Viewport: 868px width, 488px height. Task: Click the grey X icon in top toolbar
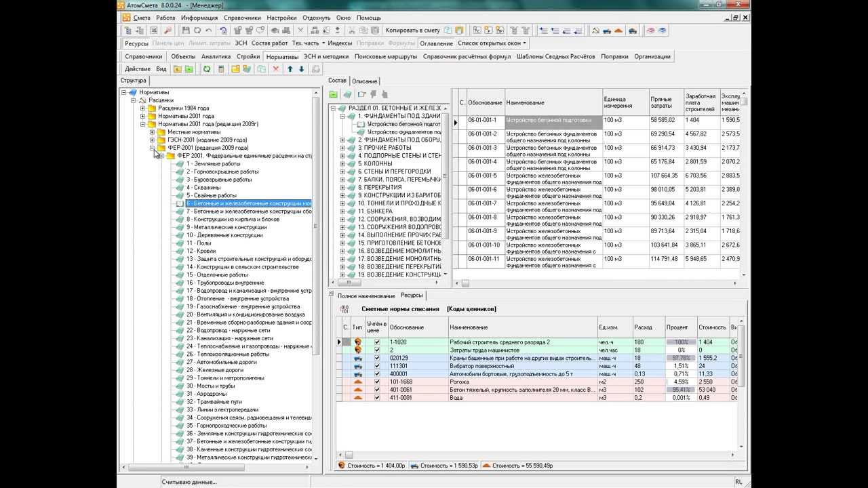click(x=301, y=30)
